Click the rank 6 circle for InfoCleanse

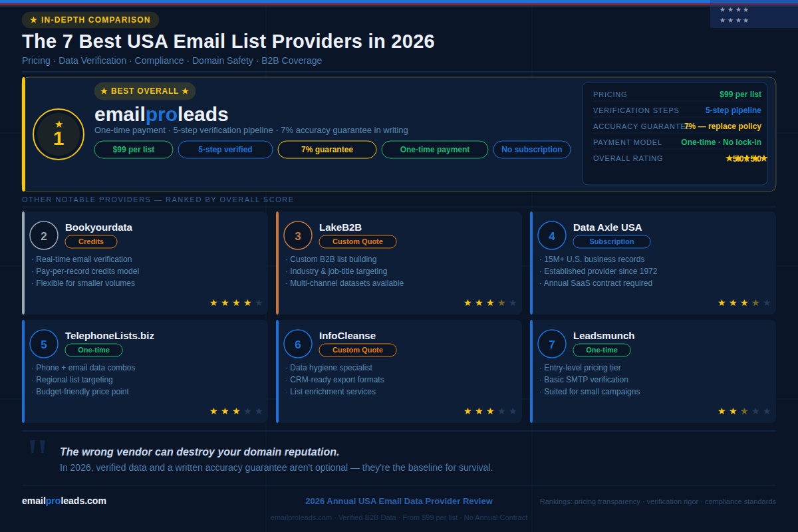298,344
